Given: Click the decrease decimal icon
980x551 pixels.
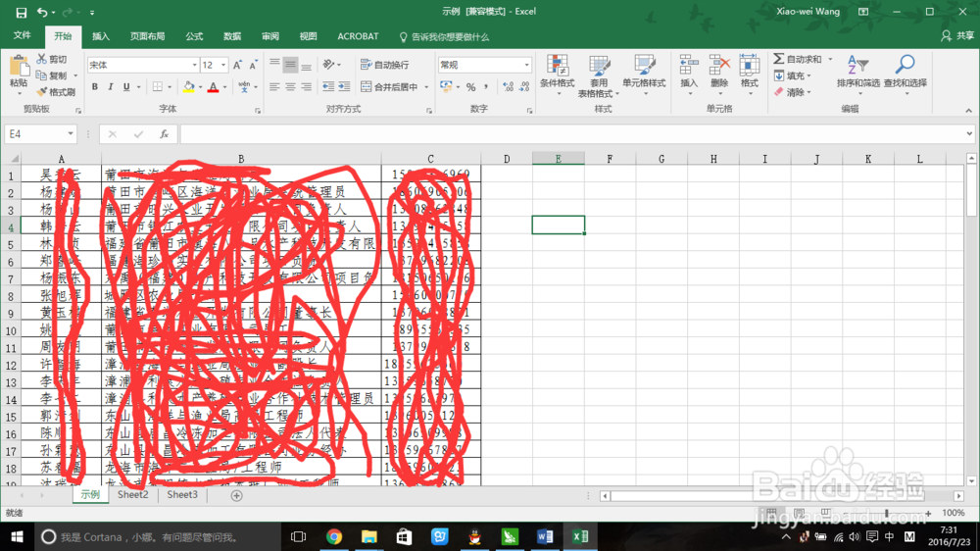Looking at the screenshot, I should point(523,87).
